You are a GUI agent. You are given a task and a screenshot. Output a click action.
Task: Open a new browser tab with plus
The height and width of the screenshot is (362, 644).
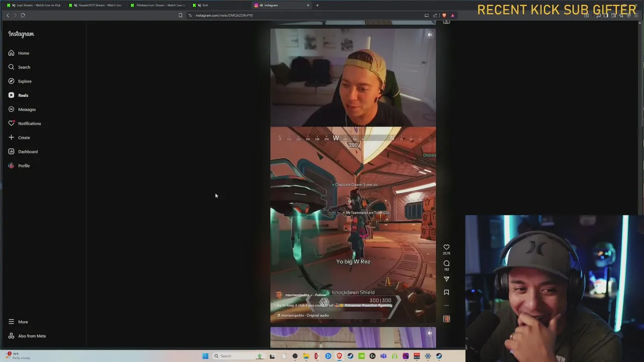click(x=317, y=5)
